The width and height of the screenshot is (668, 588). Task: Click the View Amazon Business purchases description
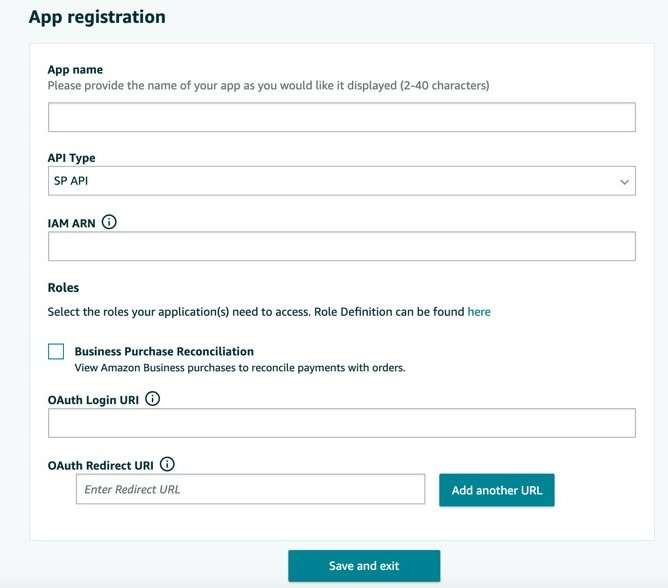pos(239,368)
